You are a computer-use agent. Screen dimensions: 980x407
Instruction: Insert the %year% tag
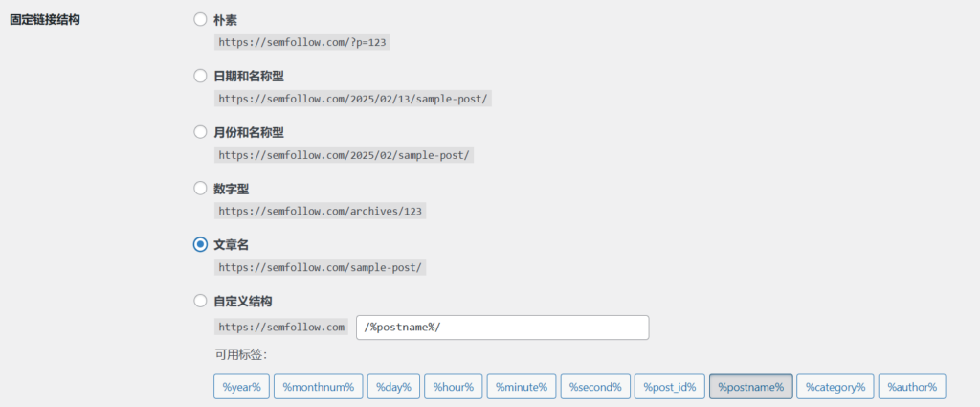click(x=241, y=387)
